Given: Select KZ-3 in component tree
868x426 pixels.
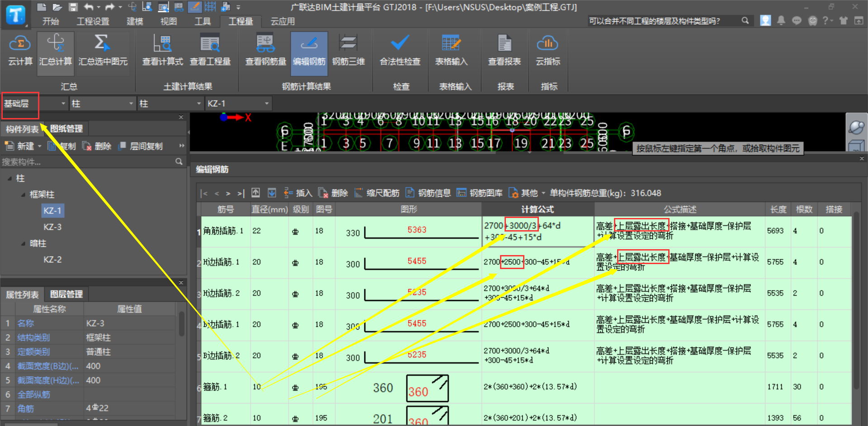Looking at the screenshot, I should pos(52,227).
